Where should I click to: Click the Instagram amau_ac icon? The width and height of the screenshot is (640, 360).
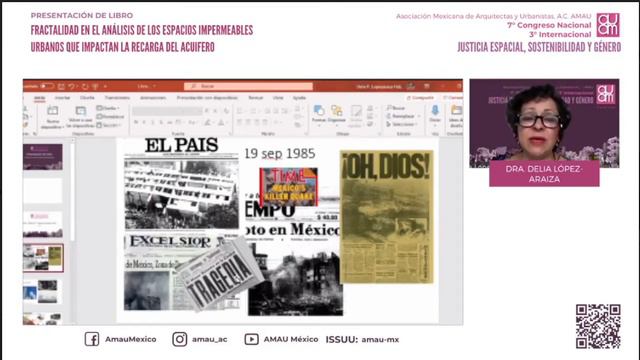[x=180, y=339]
